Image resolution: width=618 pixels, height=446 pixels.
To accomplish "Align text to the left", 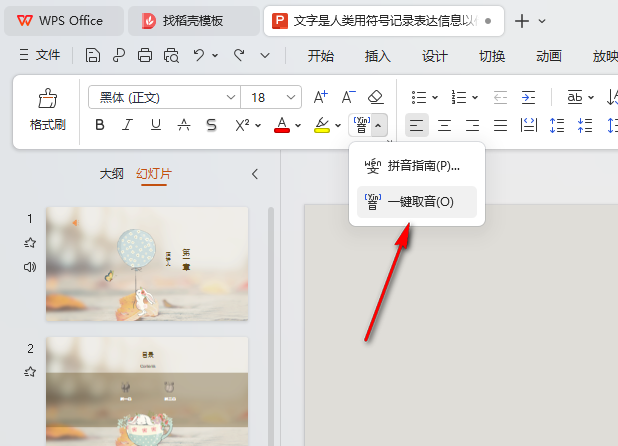I will tap(417, 125).
